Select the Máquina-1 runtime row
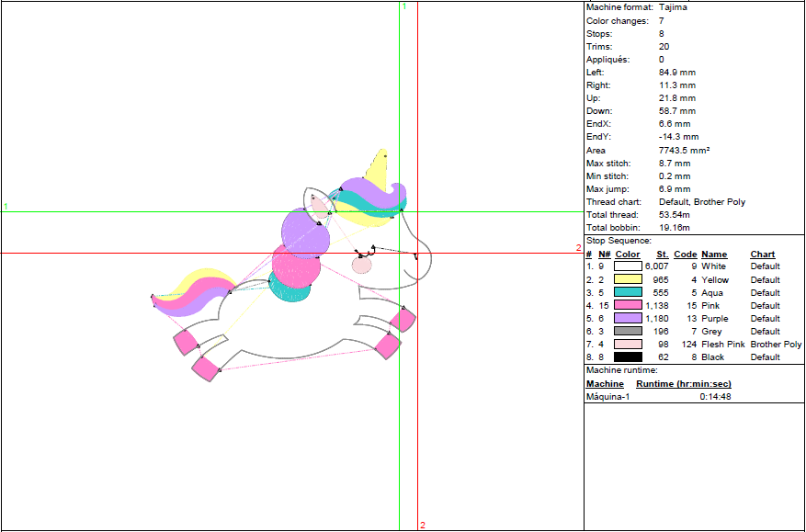 point(658,397)
